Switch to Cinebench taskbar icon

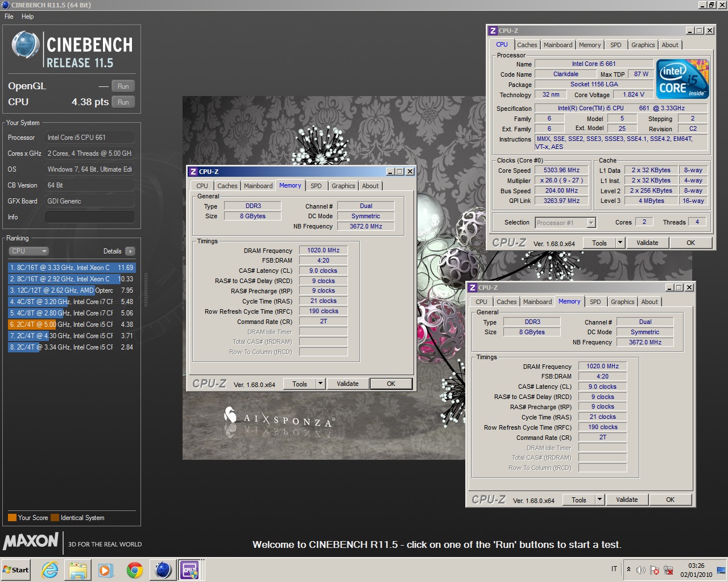(163, 570)
